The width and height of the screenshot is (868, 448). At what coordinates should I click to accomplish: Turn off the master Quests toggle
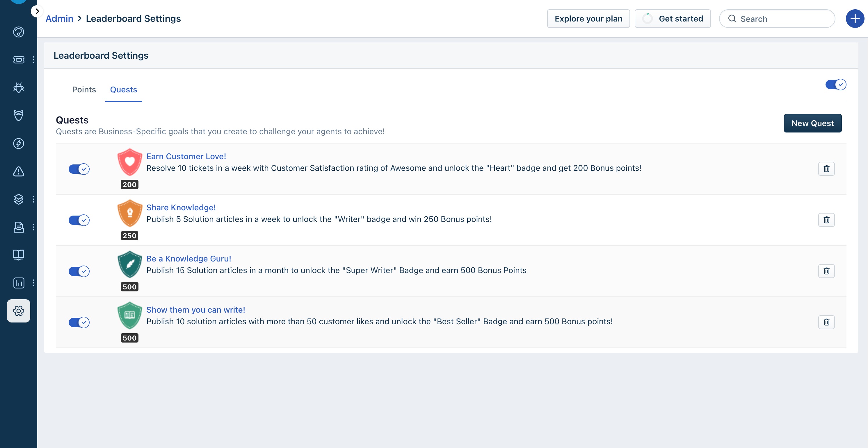pos(835,85)
